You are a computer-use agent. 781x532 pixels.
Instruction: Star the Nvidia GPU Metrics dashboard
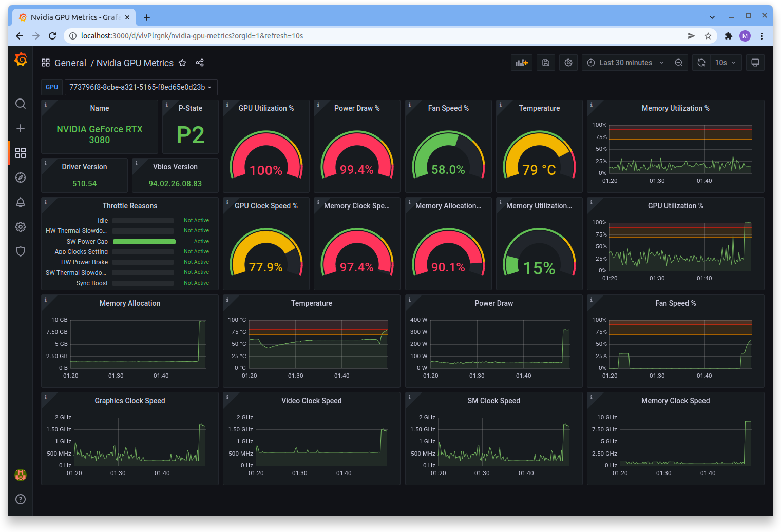(x=182, y=63)
